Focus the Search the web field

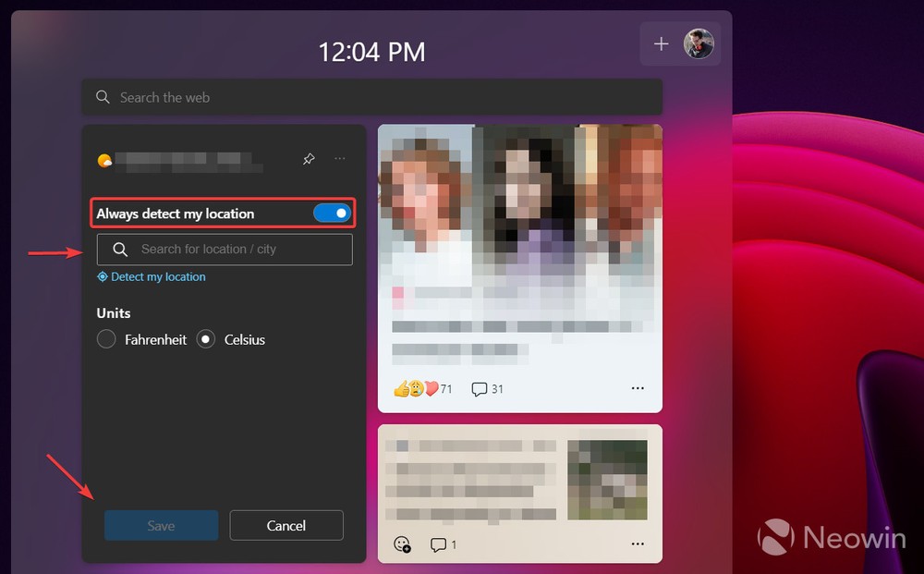pos(371,97)
